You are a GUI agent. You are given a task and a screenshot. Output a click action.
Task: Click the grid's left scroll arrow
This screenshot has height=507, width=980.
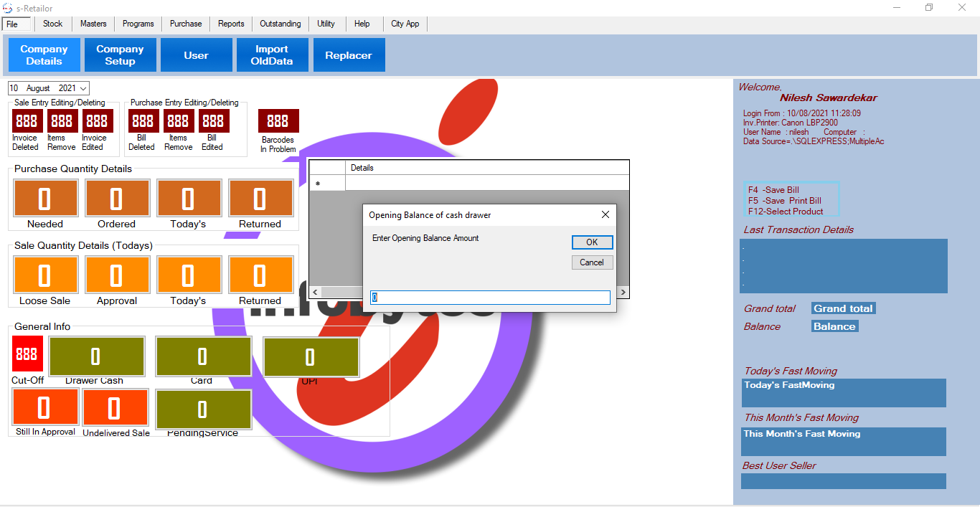click(x=316, y=293)
